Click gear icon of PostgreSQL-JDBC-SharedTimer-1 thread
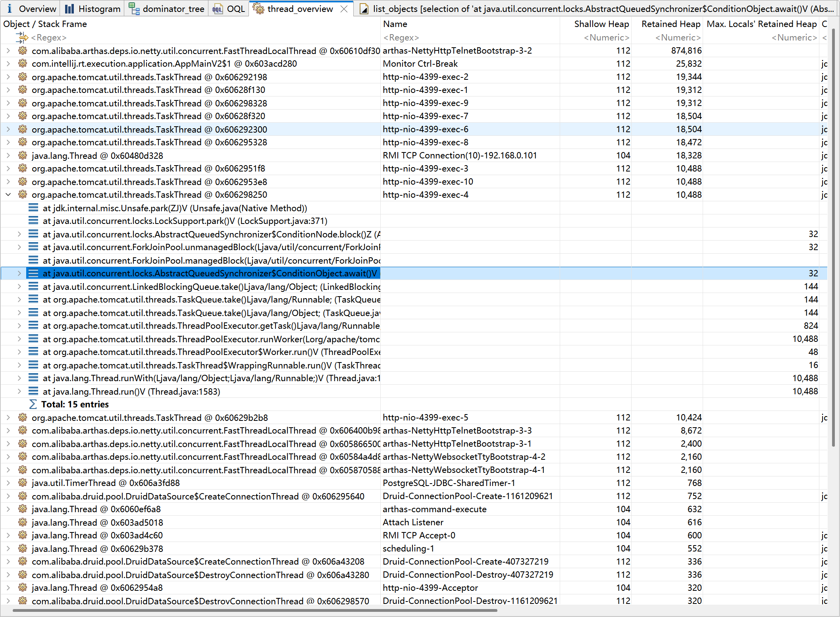Screen dimensions: 840x617 coord(23,483)
